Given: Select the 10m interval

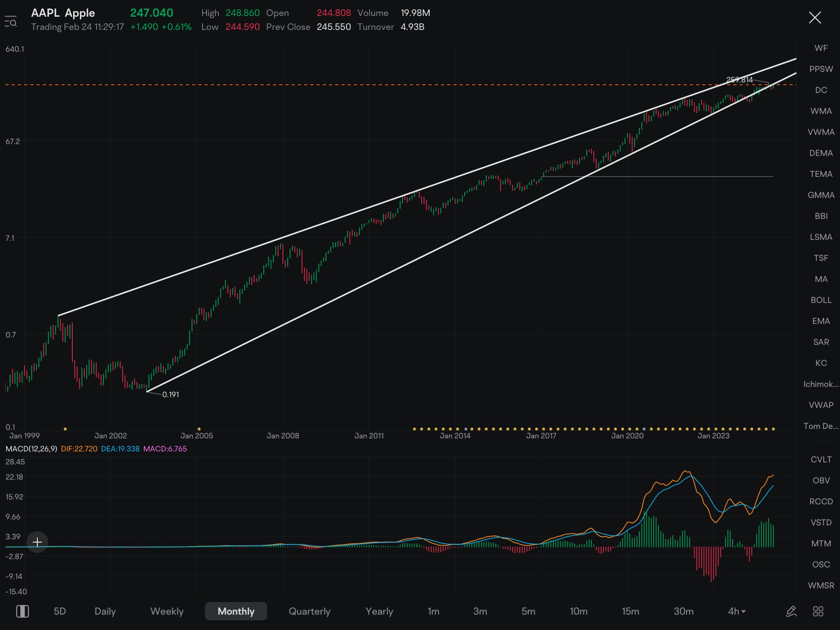Looking at the screenshot, I should [x=579, y=611].
